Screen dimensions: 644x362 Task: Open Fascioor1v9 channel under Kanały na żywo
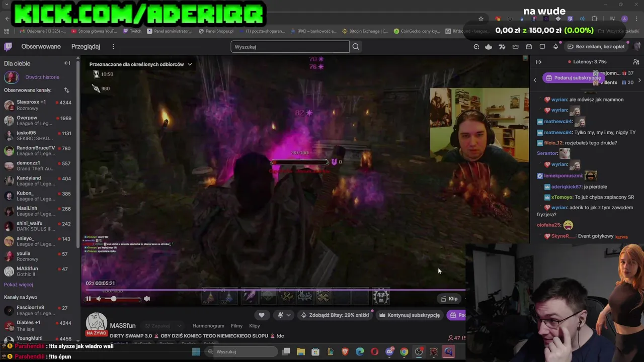[39, 310]
